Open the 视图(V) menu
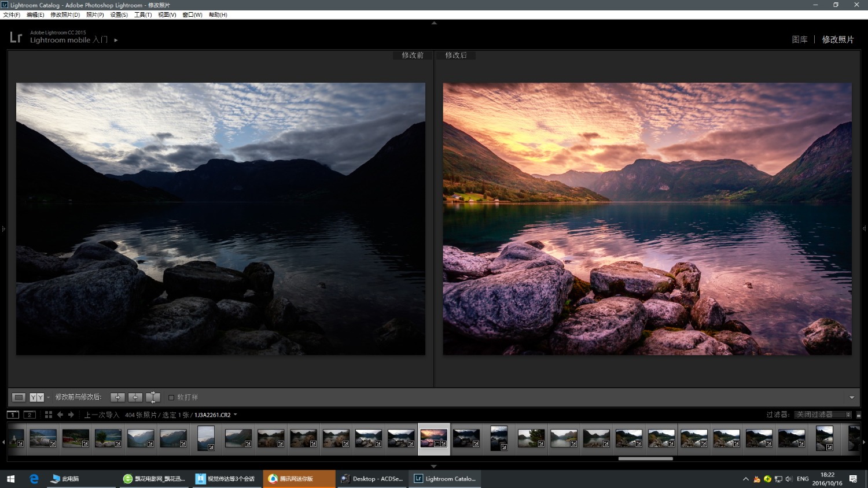868x488 pixels. (167, 15)
